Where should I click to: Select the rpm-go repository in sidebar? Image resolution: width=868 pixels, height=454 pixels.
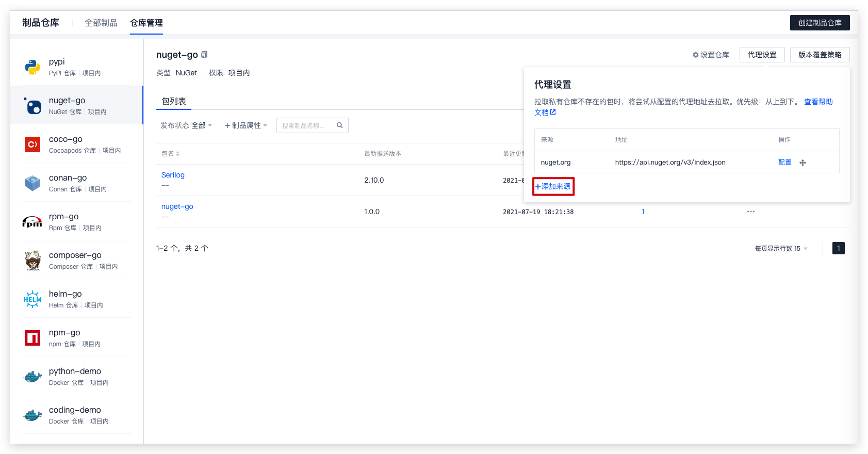point(76,221)
